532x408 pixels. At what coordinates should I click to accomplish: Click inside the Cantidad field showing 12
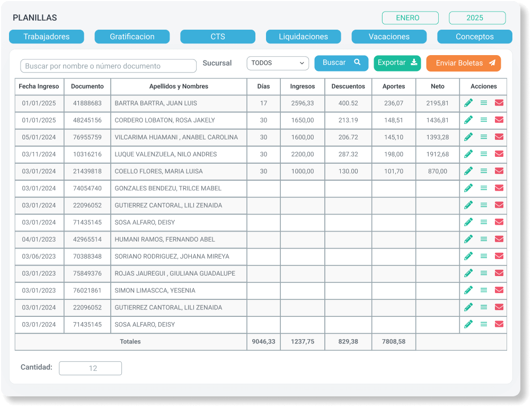click(90, 368)
